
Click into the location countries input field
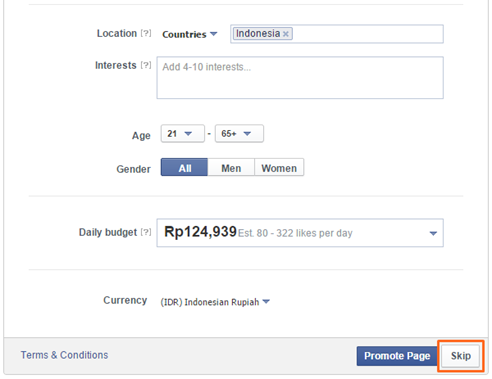click(337, 34)
